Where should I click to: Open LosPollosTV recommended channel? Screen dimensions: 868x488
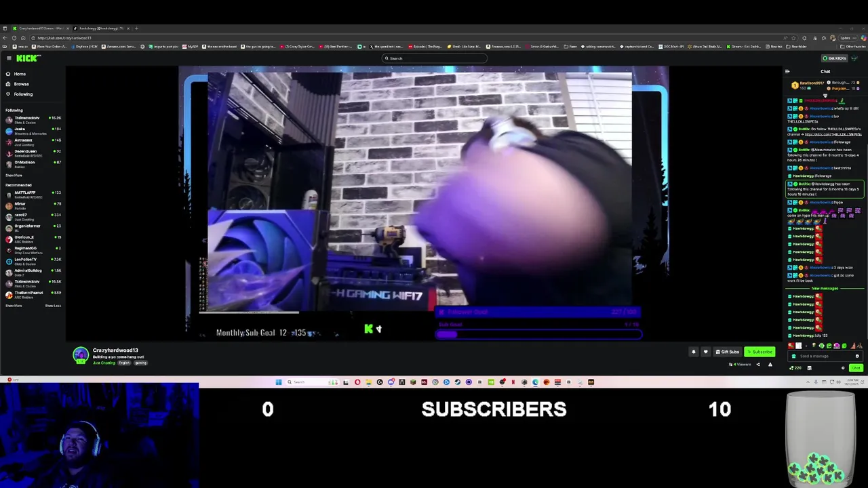[x=33, y=260]
